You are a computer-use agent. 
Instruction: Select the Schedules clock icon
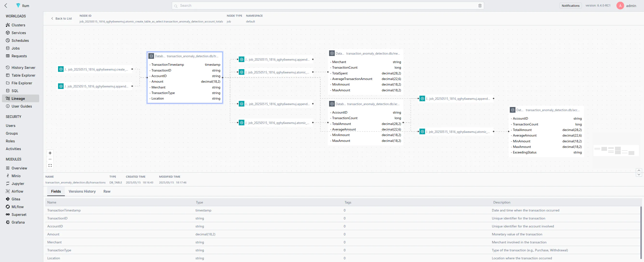click(x=8, y=40)
